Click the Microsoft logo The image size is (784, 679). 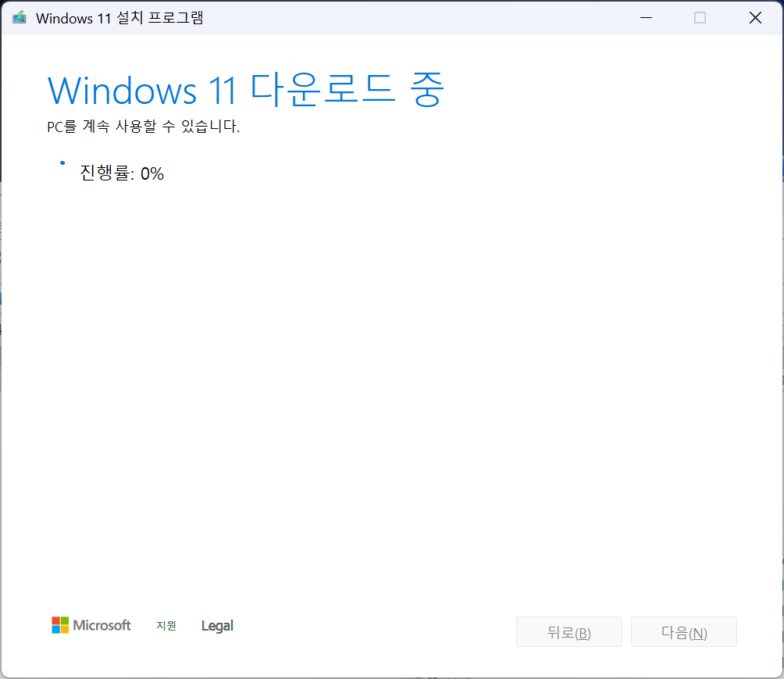click(91, 625)
